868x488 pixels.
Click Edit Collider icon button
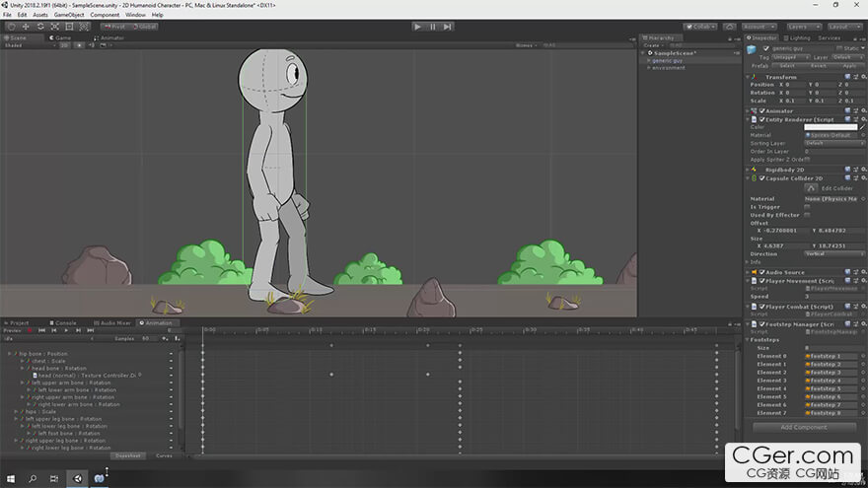click(x=812, y=188)
